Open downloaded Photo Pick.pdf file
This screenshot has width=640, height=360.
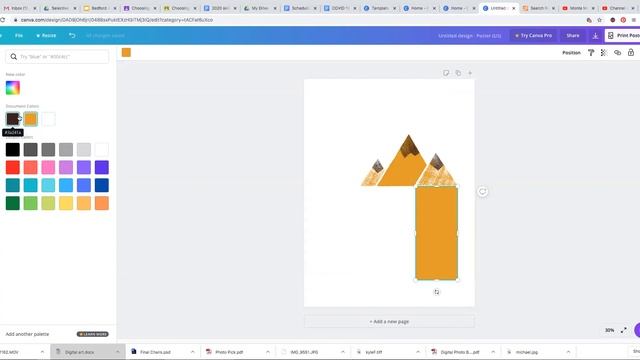(229, 352)
